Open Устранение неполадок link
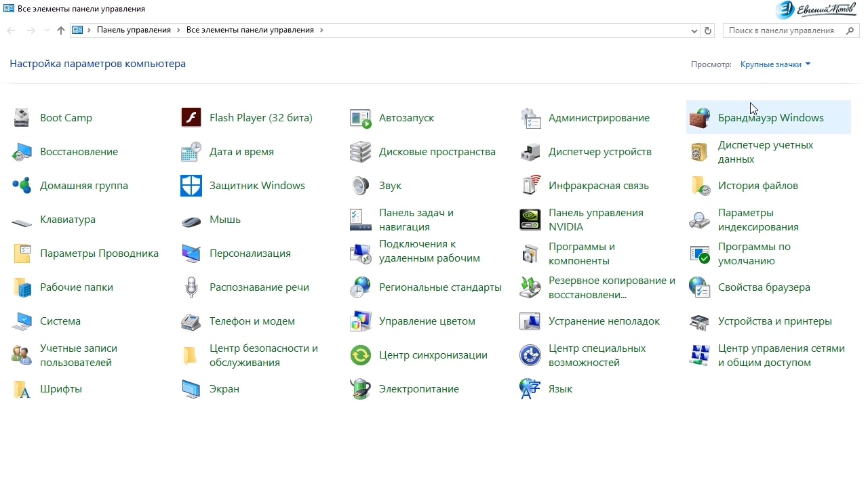 (x=604, y=321)
